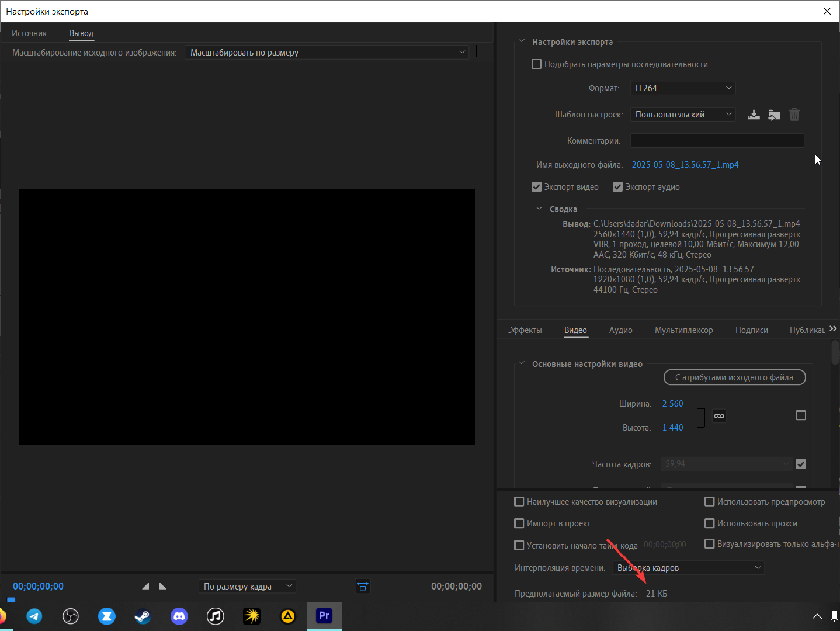Select the Видео tab

pyautogui.click(x=575, y=330)
